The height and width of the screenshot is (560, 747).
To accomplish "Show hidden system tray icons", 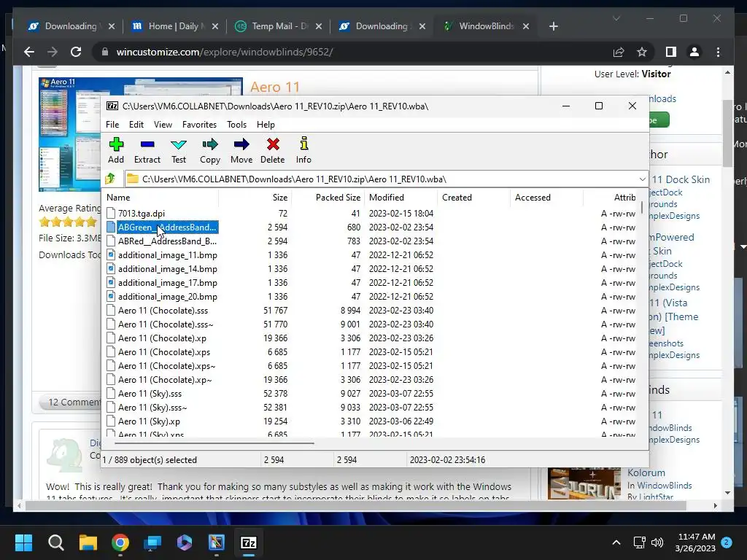I will coord(616,542).
